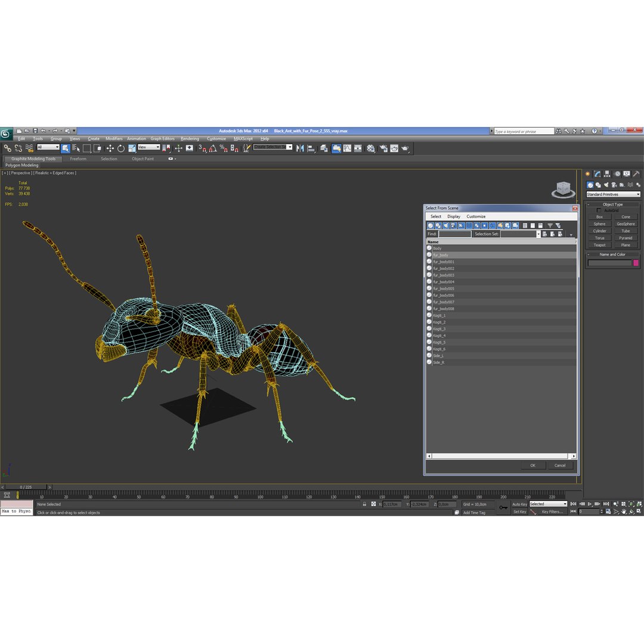Image resolution: width=644 pixels, height=644 pixels.
Task: Open the Hierarchy command panel tab
Action: pos(607,174)
